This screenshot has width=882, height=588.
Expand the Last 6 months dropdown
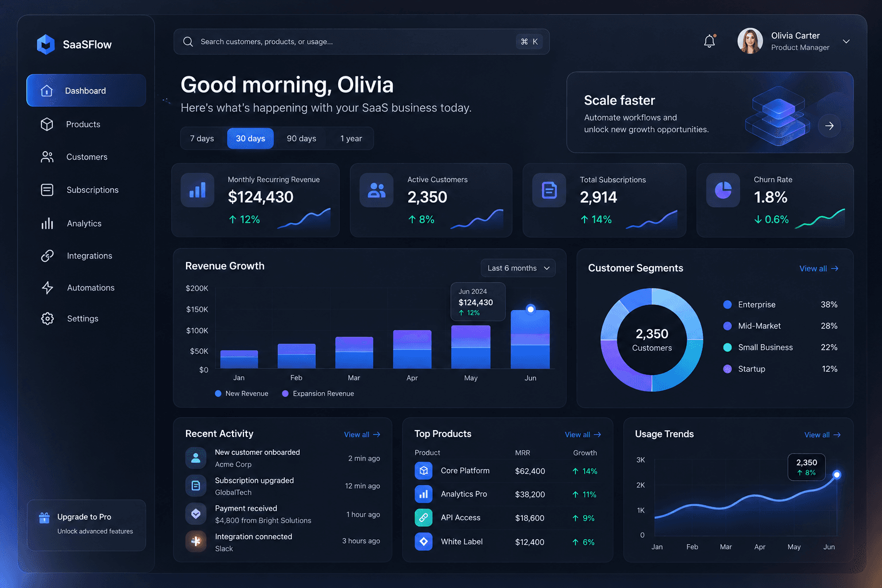point(518,268)
